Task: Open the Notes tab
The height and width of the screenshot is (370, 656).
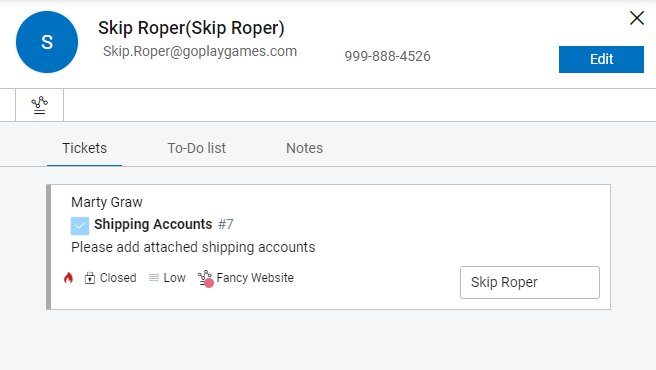Action: pyautogui.click(x=305, y=148)
